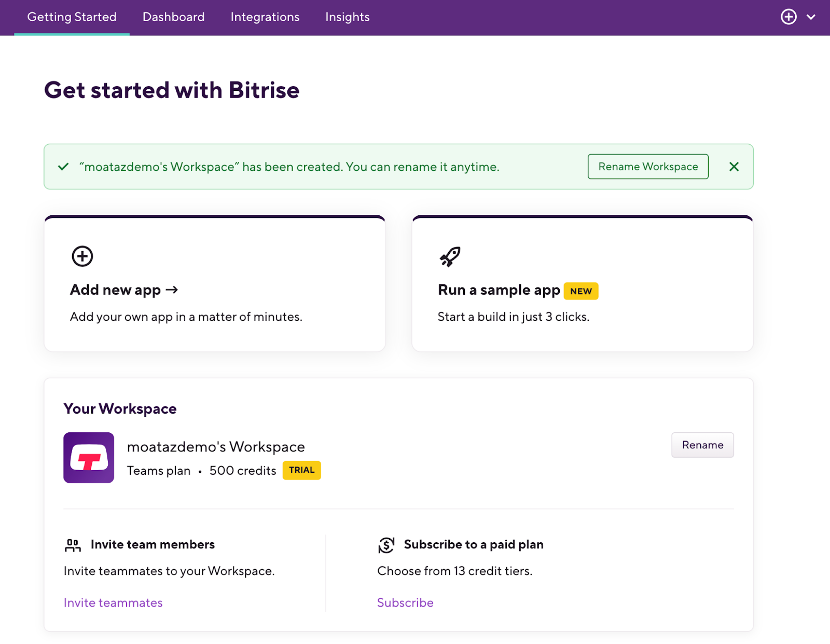The width and height of the screenshot is (830, 644).
Task: Expand the header dropdown chevron
Action: (x=811, y=17)
